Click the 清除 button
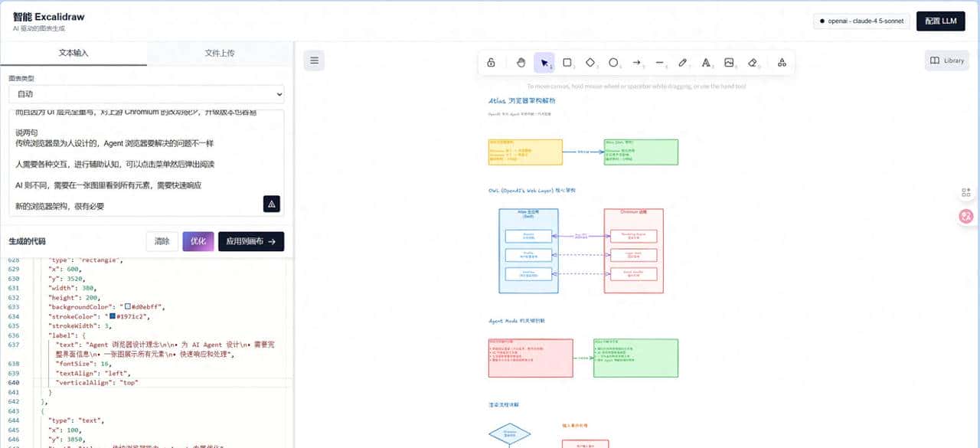Viewport: 980px width, 448px height. pyautogui.click(x=162, y=241)
